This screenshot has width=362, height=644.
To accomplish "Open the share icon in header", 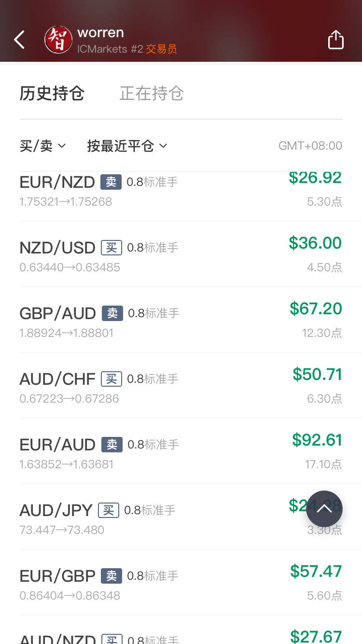I will tap(335, 40).
